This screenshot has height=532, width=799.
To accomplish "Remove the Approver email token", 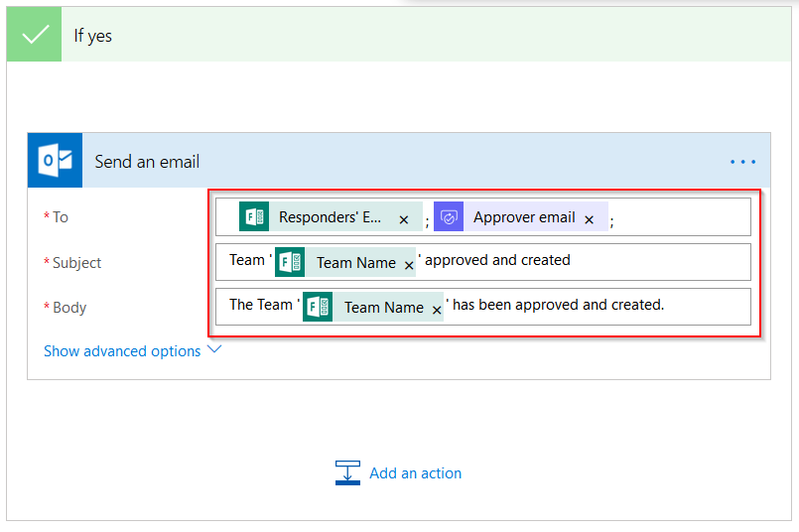I will point(589,219).
